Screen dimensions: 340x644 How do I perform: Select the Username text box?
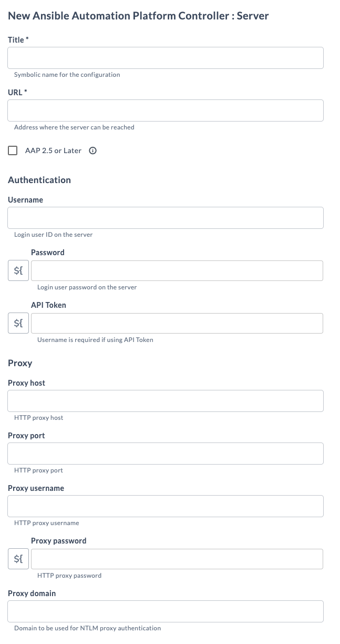click(166, 218)
